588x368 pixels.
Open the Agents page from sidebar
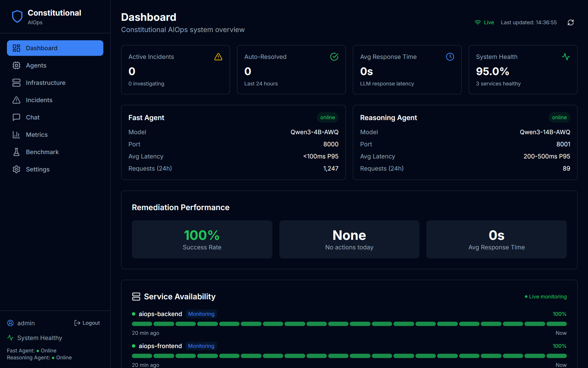(x=55, y=65)
